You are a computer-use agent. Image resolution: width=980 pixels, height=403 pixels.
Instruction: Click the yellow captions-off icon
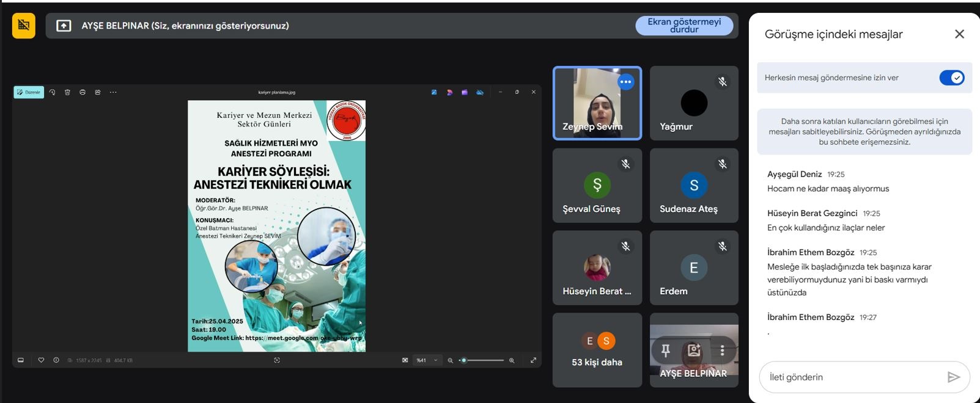click(x=24, y=26)
